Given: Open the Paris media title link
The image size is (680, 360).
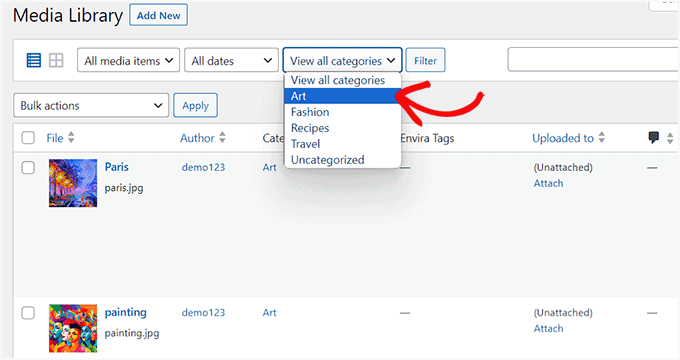Looking at the screenshot, I should [x=117, y=167].
